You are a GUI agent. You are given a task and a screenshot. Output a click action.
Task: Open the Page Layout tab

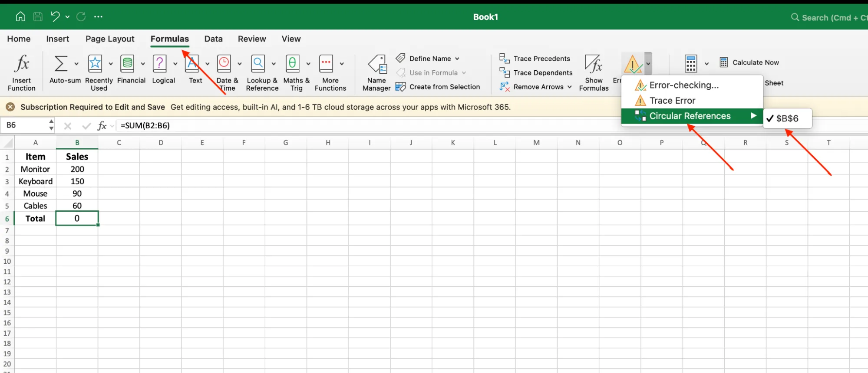click(x=110, y=39)
